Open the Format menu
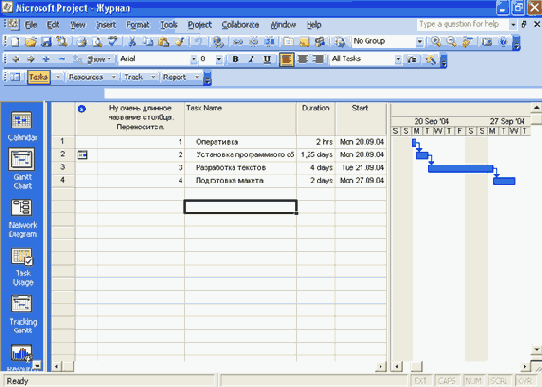The image size is (542, 387). coord(138,25)
